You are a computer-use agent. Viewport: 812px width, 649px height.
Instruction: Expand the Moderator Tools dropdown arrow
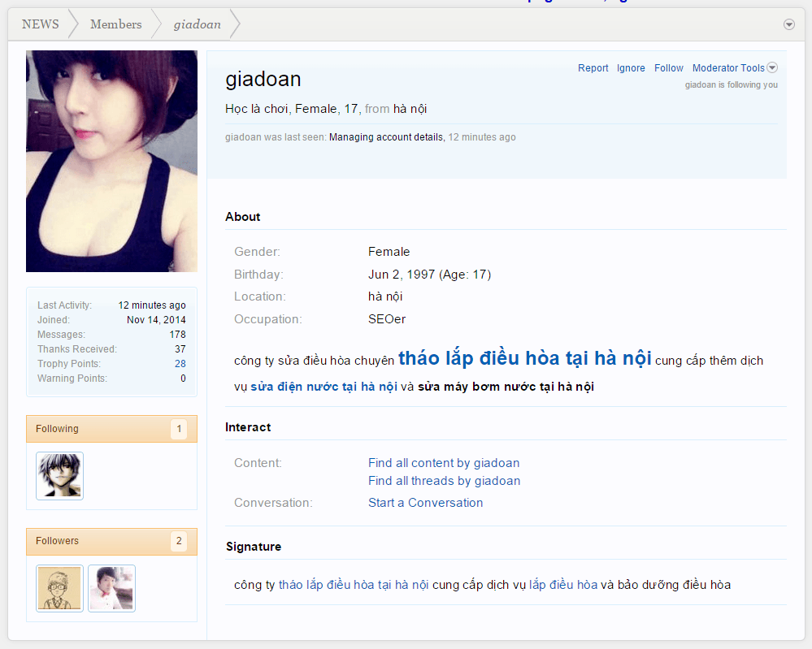772,67
